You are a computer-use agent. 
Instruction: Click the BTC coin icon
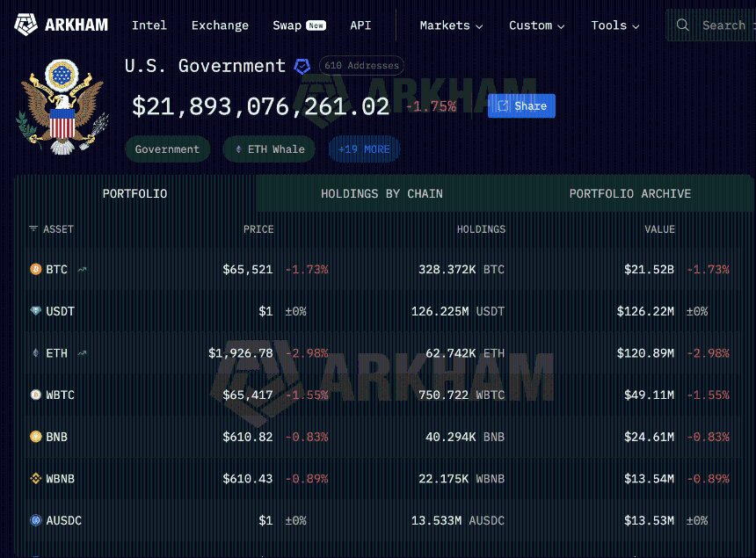coord(35,270)
